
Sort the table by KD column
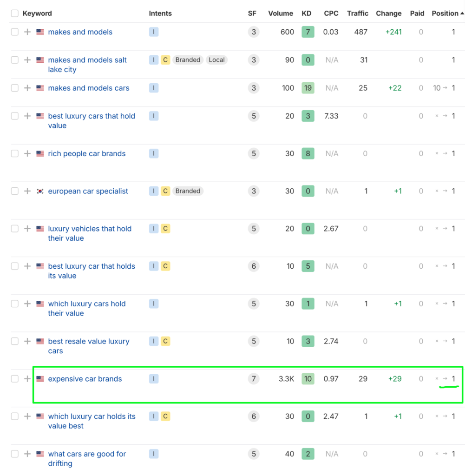click(307, 13)
